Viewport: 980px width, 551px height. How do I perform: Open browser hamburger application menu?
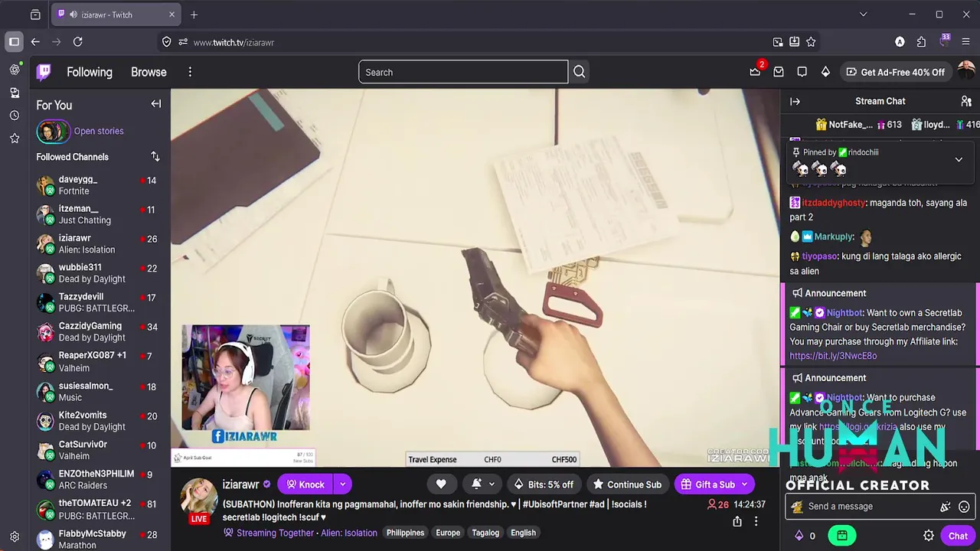pyautogui.click(x=965, y=42)
